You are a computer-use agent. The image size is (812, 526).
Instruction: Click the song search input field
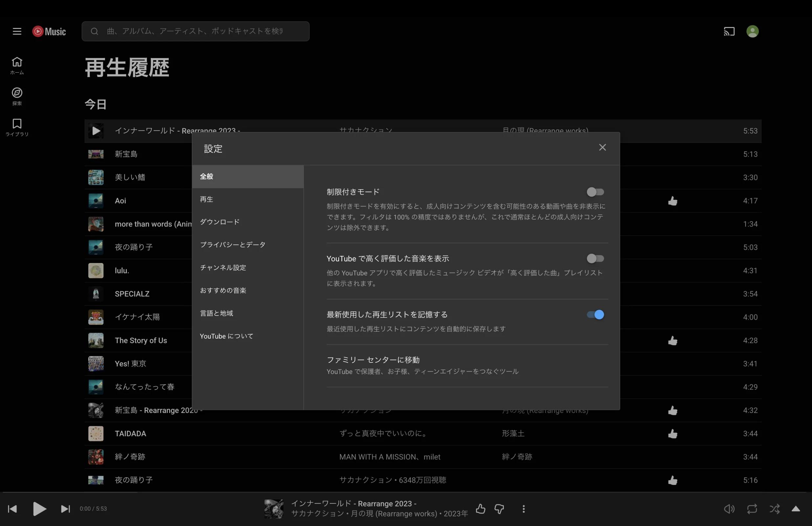coord(195,32)
